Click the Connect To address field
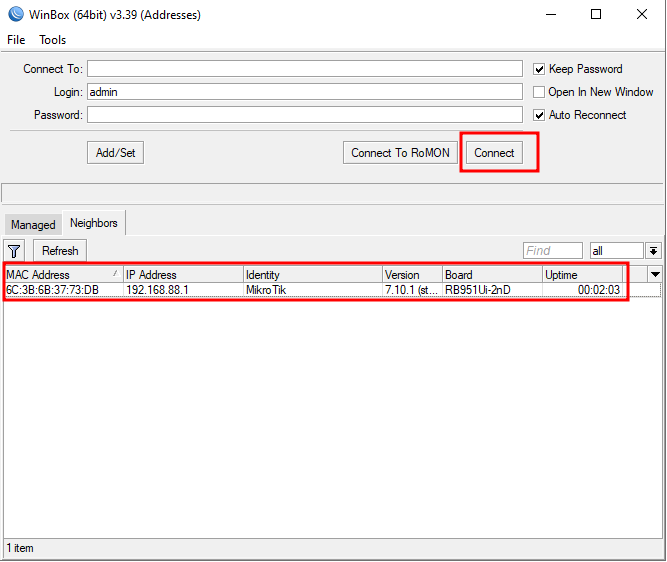 coord(304,69)
